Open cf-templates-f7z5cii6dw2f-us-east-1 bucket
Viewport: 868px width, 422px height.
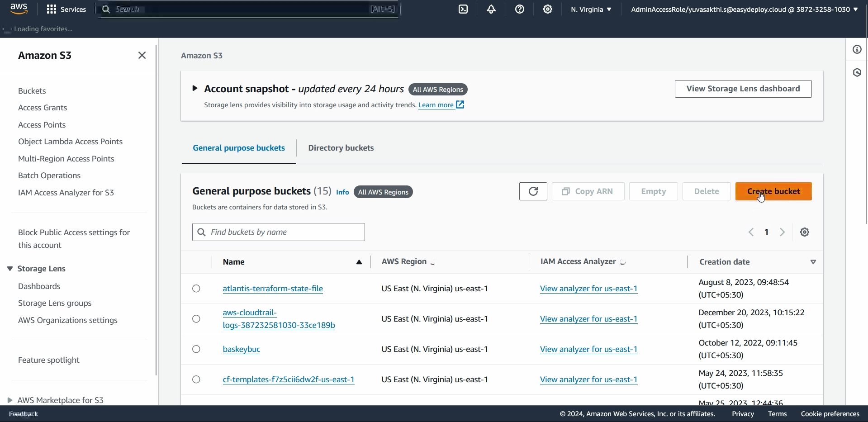coord(289,379)
